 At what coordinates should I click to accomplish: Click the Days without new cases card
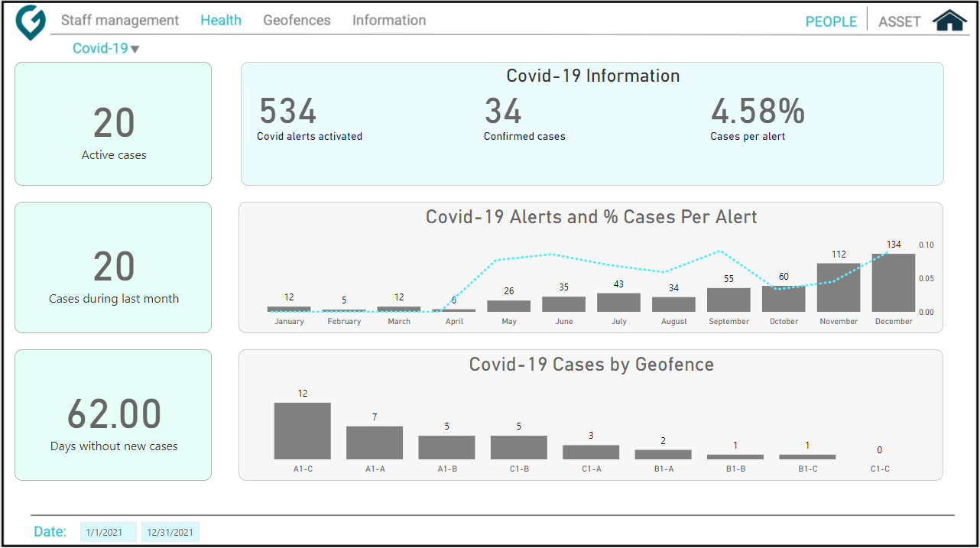coord(113,415)
